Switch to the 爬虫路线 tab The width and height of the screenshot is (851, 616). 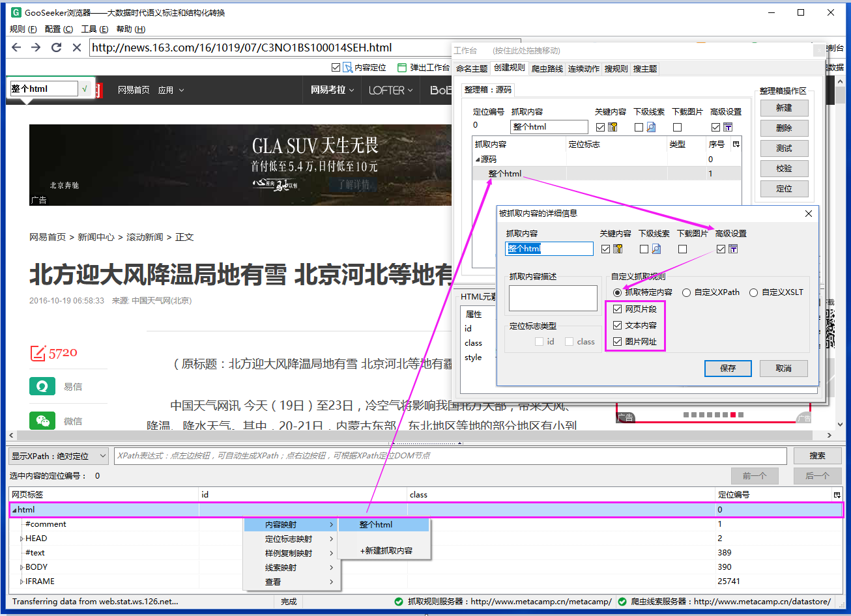[x=547, y=68]
